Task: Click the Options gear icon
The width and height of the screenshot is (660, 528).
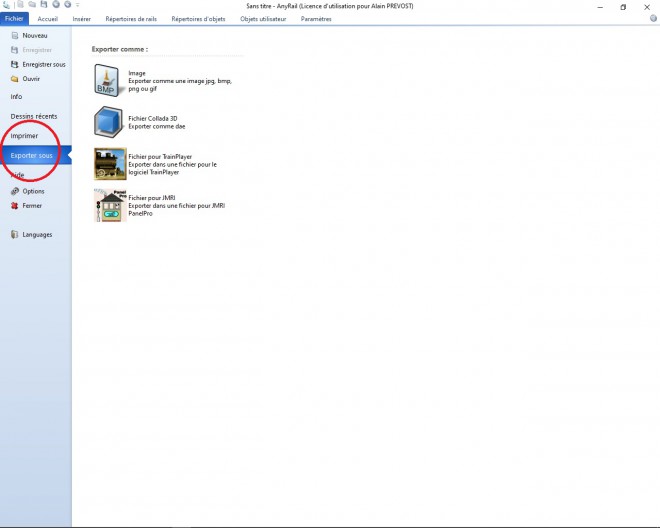Action: (15, 191)
